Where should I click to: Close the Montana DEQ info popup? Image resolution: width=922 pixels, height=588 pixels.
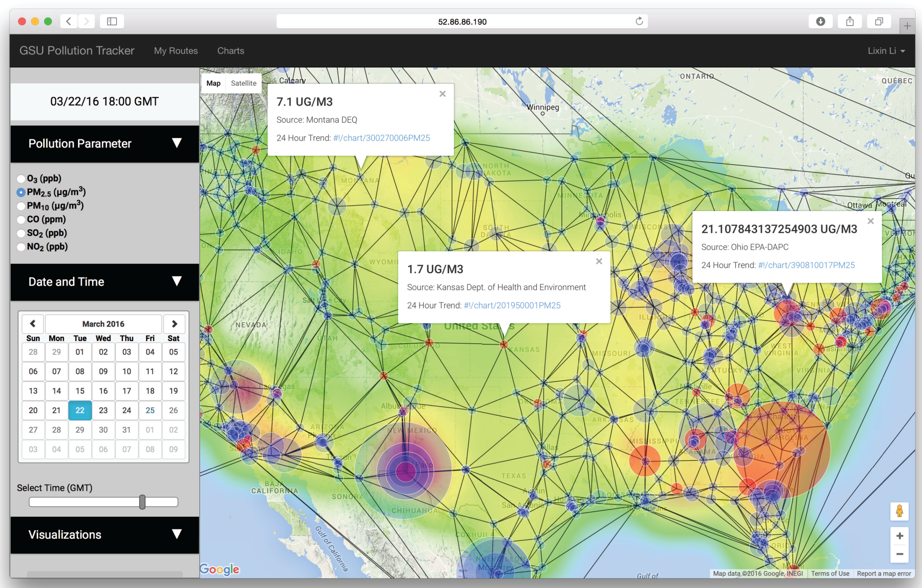pyautogui.click(x=442, y=94)
